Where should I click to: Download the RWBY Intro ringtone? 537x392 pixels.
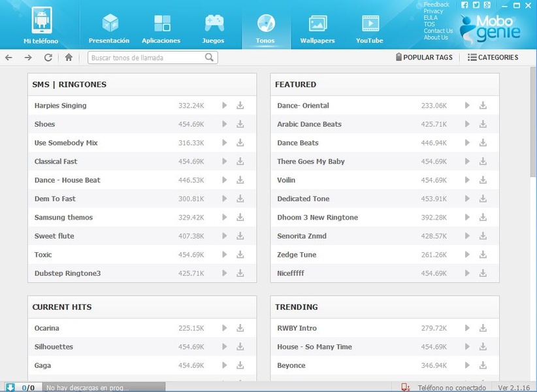pos(483,328)
